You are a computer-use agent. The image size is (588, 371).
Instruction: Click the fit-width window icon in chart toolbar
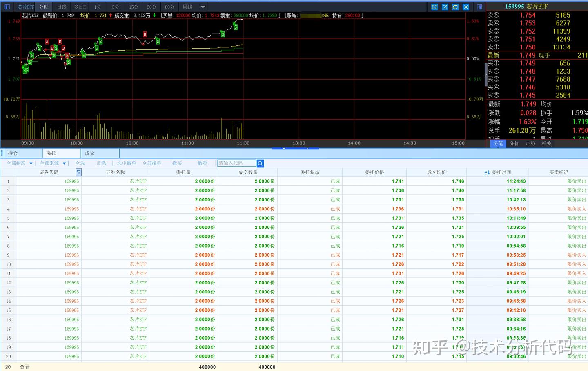pos(434,7)
